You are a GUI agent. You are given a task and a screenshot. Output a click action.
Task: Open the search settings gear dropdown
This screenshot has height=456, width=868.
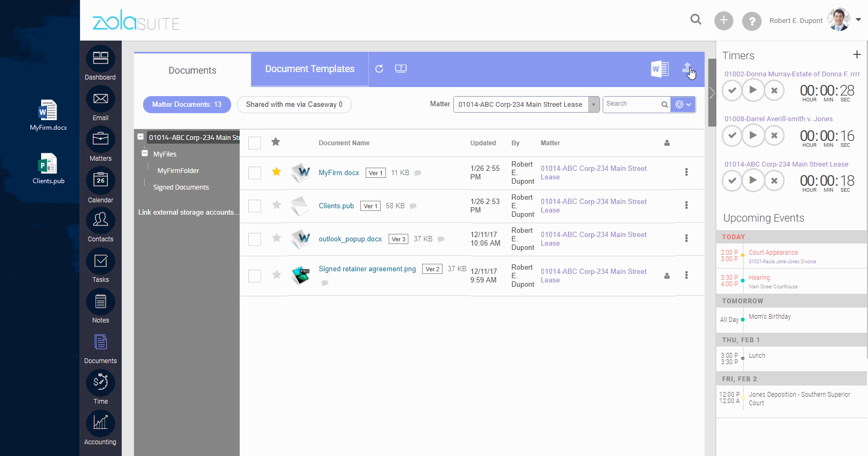tap(683, 105)
